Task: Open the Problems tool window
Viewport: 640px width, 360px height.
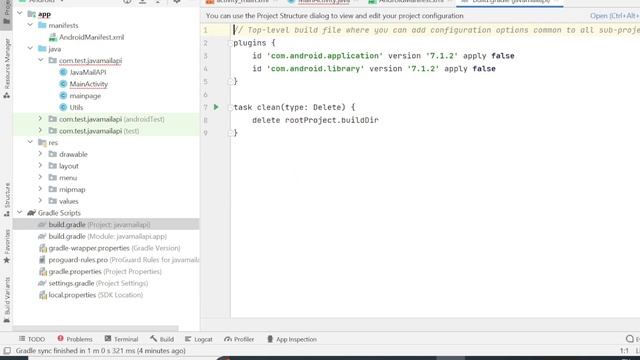Action: coord(75,339)
